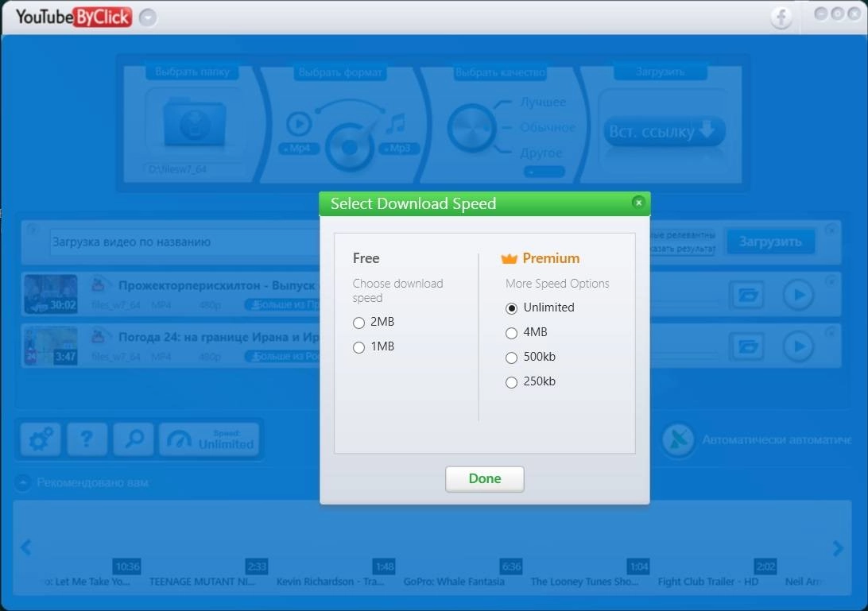
Task: Open recommended video The Looney Tunes Sho...
Action: coord(584,582)
